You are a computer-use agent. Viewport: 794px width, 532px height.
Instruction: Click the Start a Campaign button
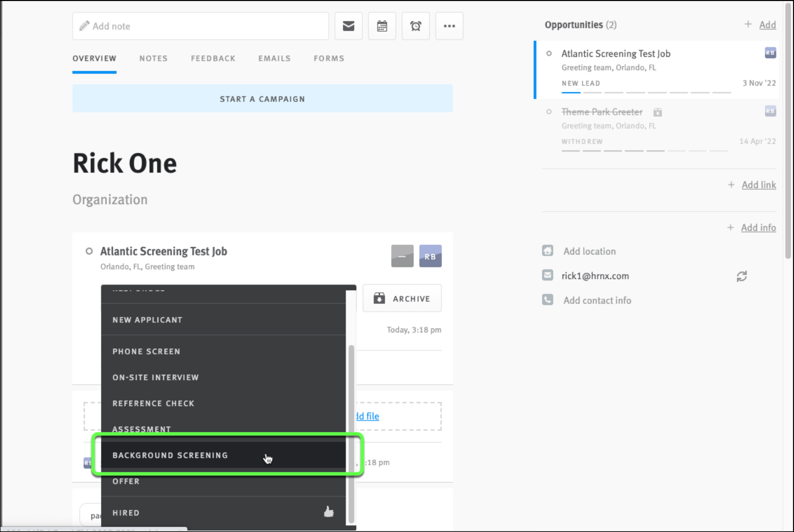262,98
